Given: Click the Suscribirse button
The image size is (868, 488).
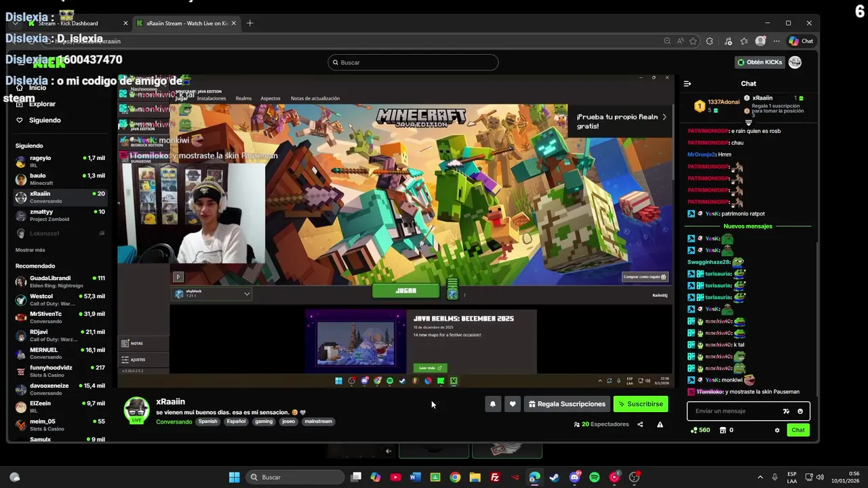Looking at the screenshot, I should tap(641, 404).
